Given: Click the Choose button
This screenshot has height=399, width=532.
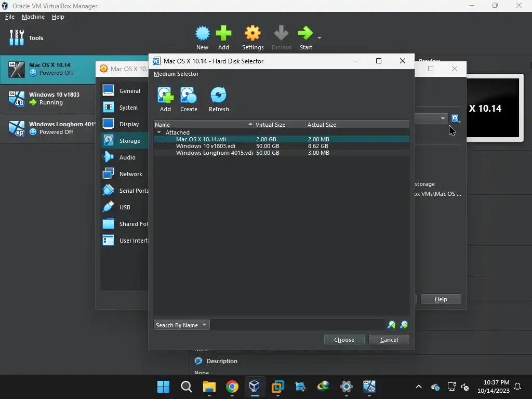Looking at the screenshot, I should (344, 340).
